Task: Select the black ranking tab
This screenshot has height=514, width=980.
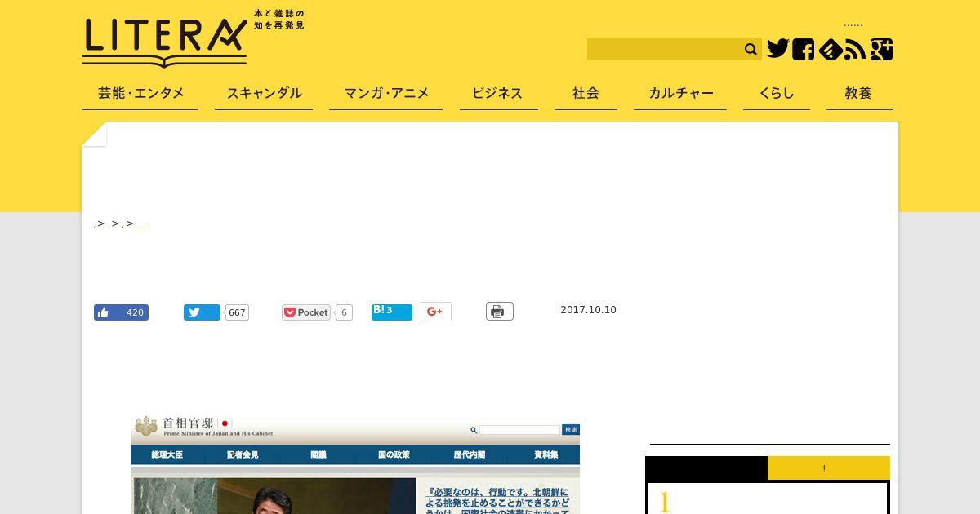Action: pos(706,468)
